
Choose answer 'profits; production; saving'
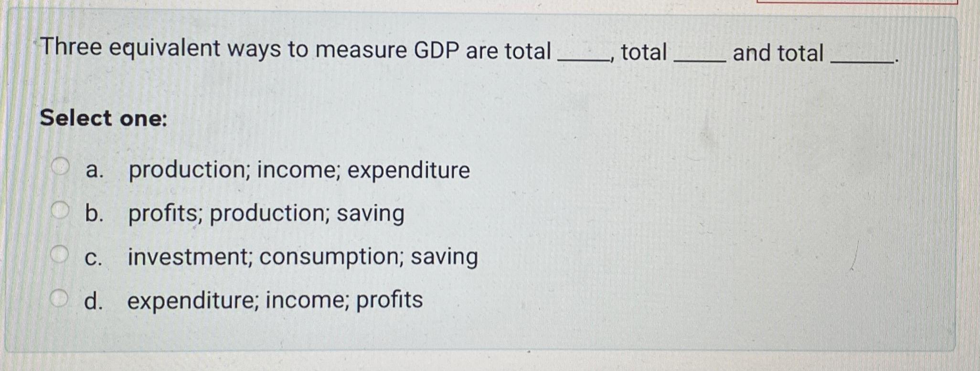pyautogui.click(x=266, y=214)
